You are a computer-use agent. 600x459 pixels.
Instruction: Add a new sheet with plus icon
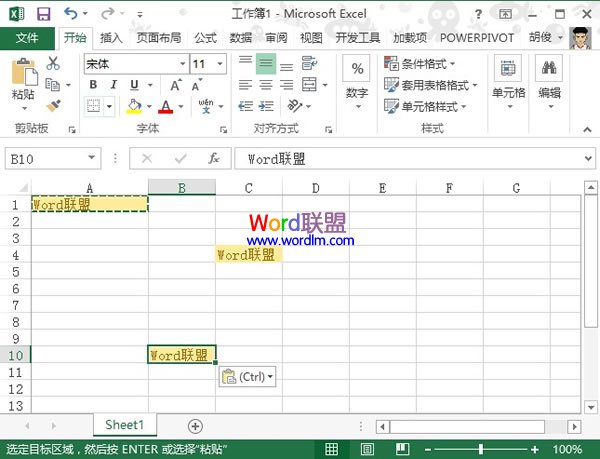pos(195,426)
